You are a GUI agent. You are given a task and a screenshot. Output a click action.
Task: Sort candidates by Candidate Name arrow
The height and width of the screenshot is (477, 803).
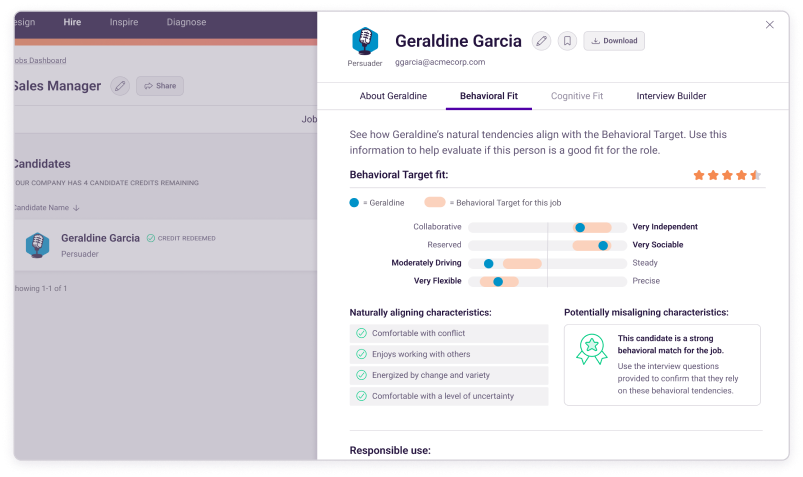click(76, 208)
